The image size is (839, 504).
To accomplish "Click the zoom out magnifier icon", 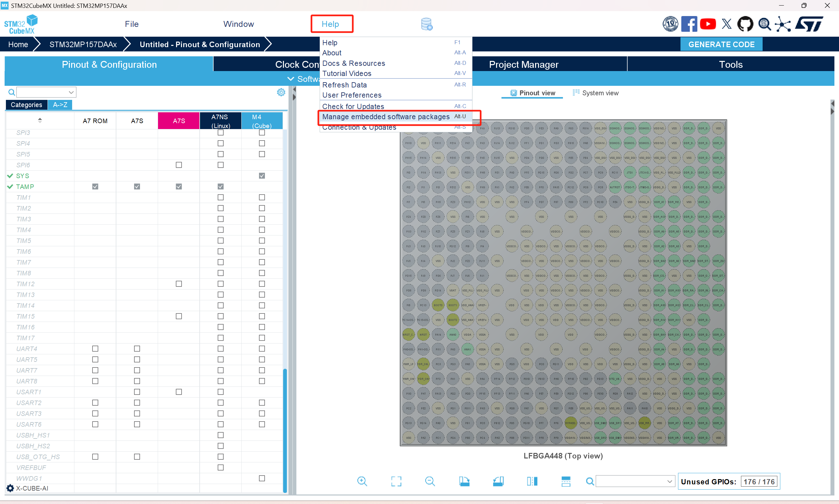I will click(430, 481).
